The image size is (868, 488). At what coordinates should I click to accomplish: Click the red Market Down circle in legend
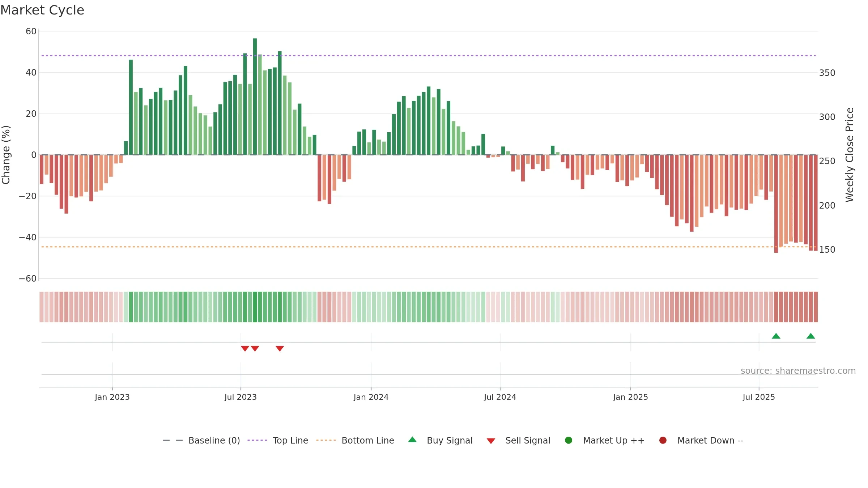663,440
